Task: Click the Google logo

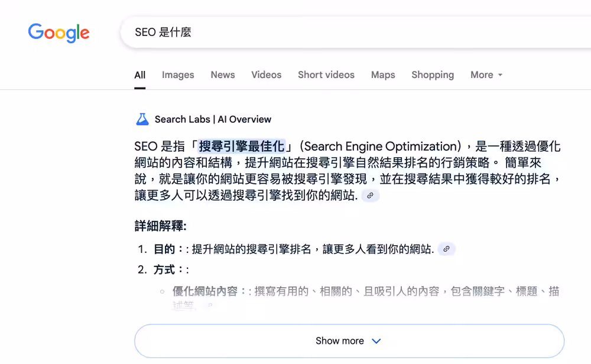Action: point(59,32)
